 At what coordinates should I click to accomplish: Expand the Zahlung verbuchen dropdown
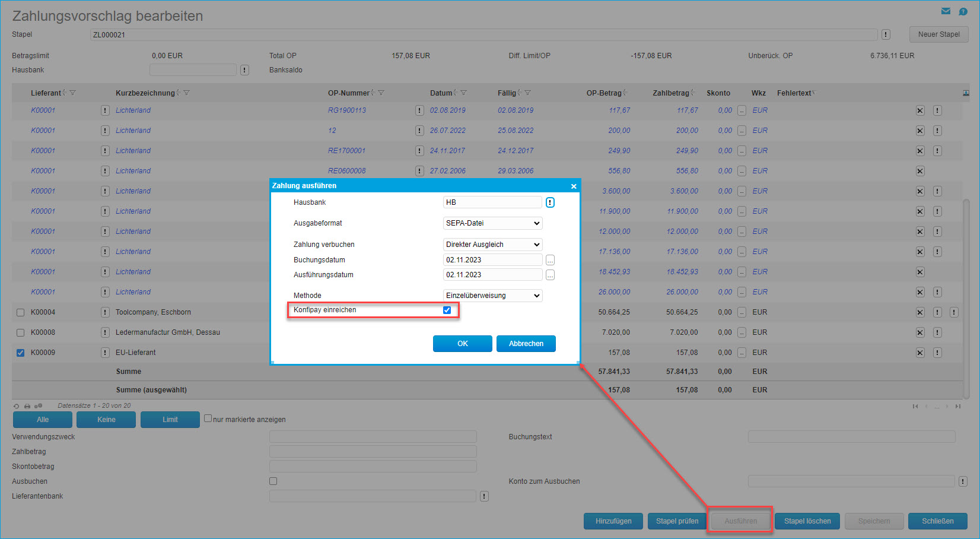pos(492,245)
